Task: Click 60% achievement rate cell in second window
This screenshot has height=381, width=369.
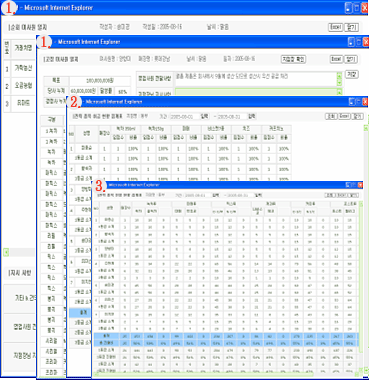Action: 123,91
